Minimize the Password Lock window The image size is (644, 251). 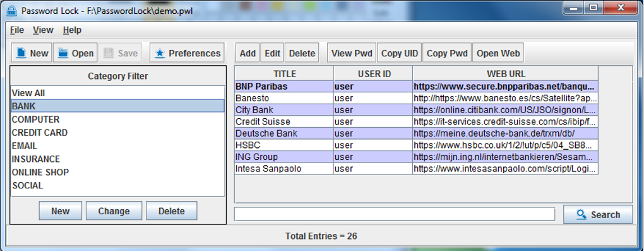pos(574,8)
